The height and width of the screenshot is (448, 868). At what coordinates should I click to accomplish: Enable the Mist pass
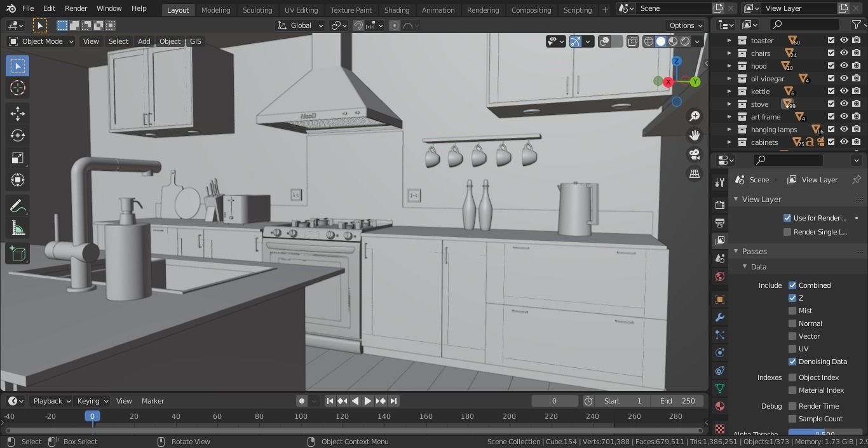pyautogui.click(x=792, y=311)
